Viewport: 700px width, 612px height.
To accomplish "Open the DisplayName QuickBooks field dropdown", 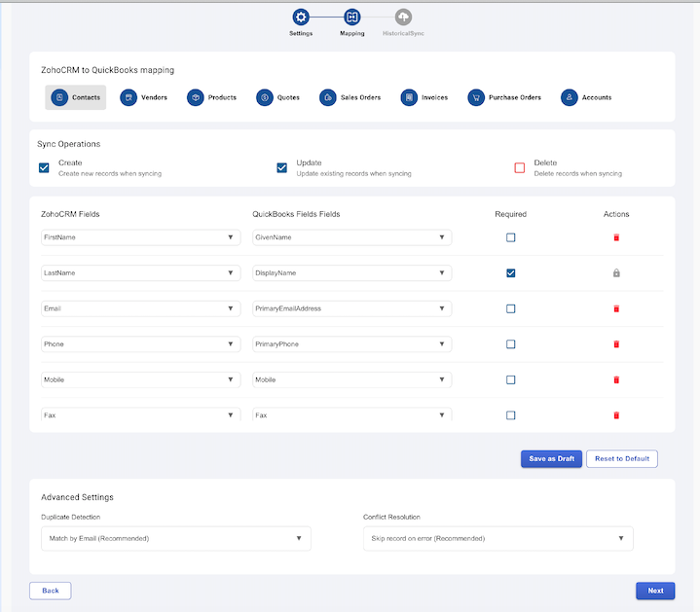I will 351,273.
